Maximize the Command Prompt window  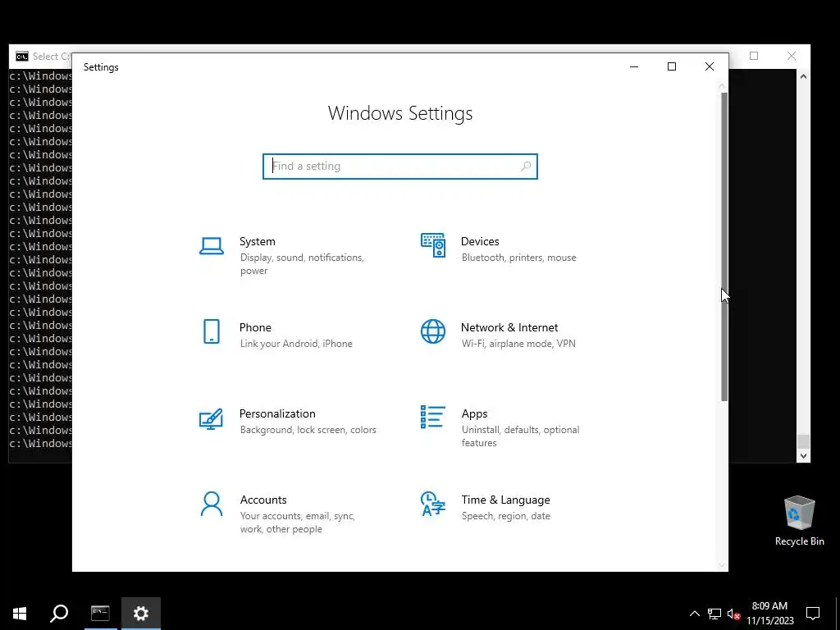click(754, 56)
